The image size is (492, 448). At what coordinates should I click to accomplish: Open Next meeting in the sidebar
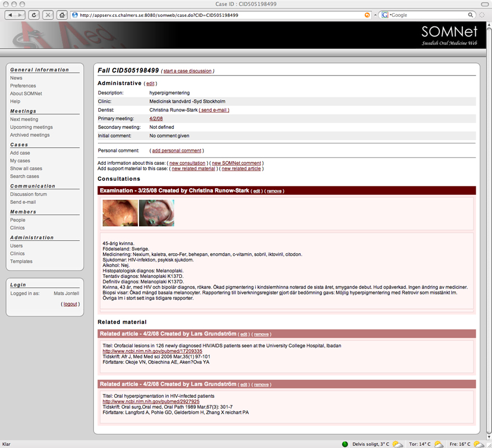[24, 119]
